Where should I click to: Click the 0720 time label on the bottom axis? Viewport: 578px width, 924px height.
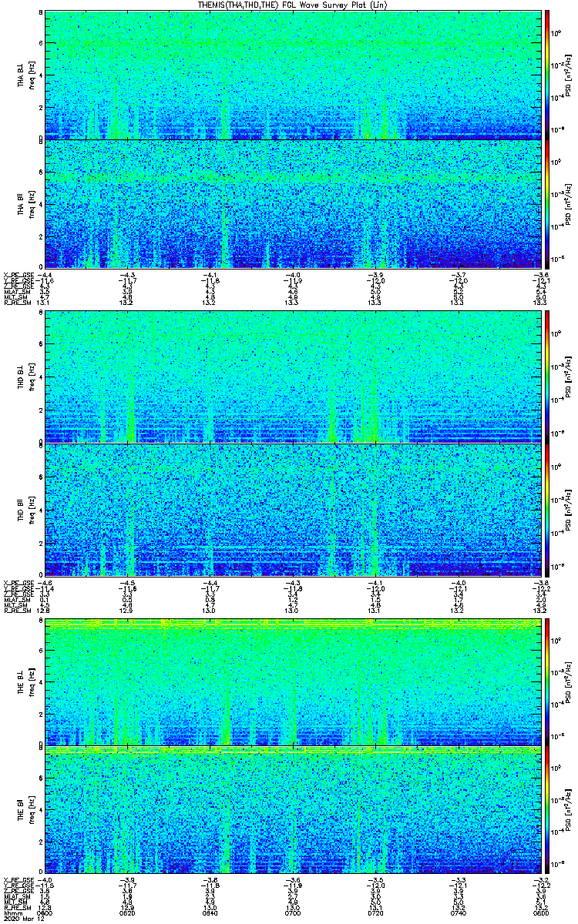click(x=375, y=913)
